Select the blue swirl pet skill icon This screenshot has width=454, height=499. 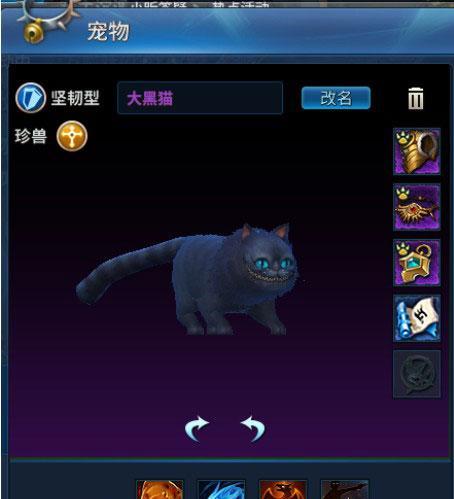[x=221, y=490]
